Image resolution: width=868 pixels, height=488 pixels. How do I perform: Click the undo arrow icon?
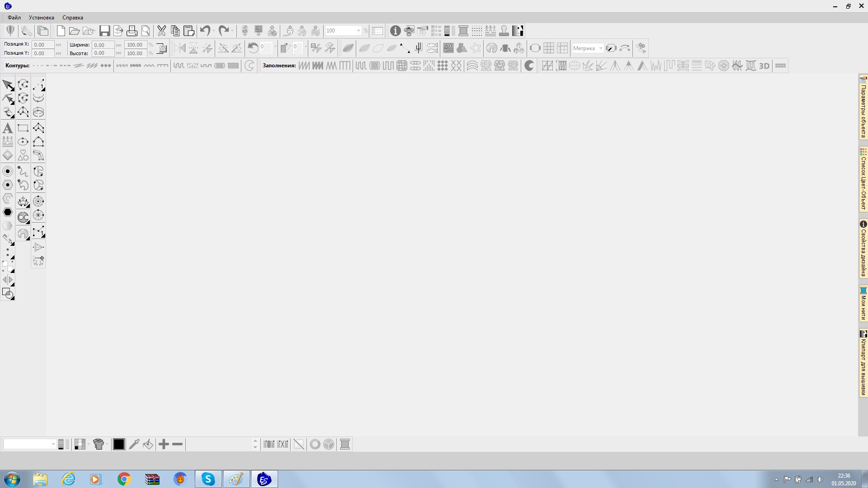(x=205, y=31)
